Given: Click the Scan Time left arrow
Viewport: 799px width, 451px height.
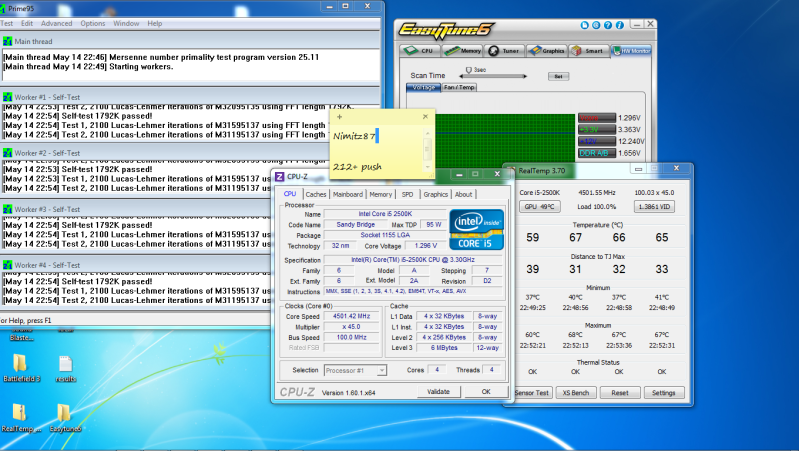Looking at the screenshot, I should tap(462, 76).
